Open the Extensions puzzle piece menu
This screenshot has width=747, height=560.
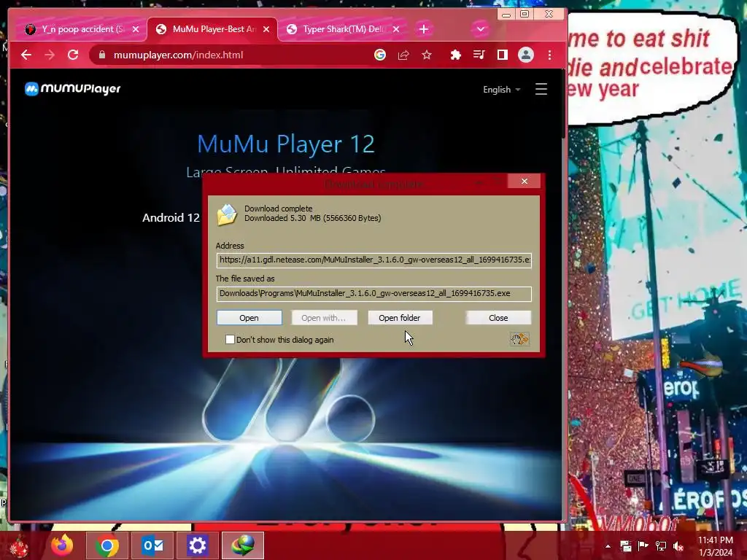click(x=455, y=55)
